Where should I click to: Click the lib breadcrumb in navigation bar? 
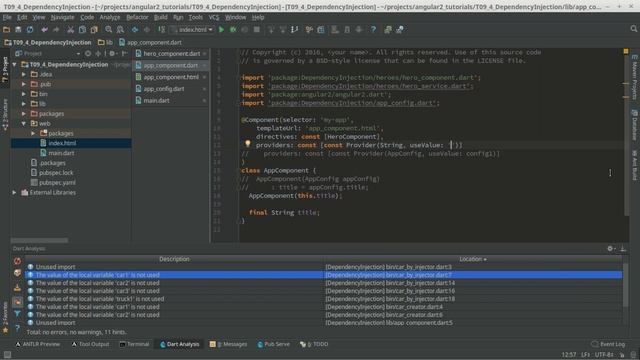click(x=105, y=42)
